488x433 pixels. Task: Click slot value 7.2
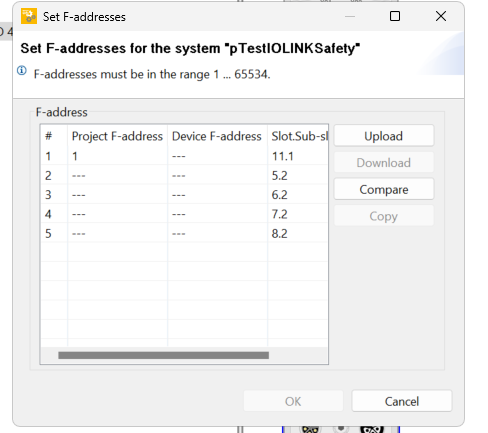pyautogui.click(x=279, y=214)
